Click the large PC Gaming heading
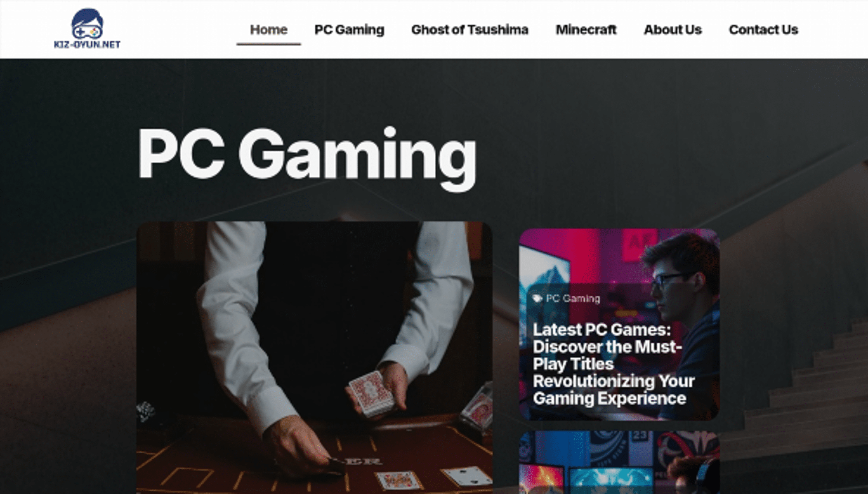 pos(307,158)
